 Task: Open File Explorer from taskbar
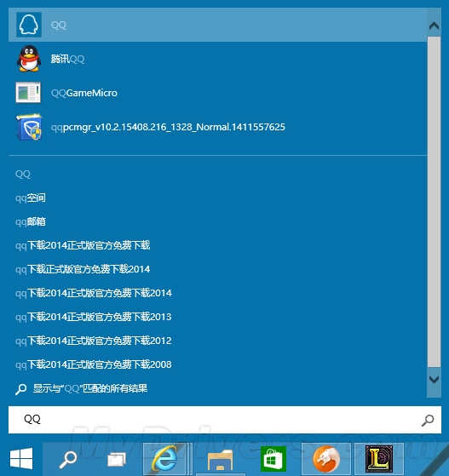pyautogui.click(x=221, y=460)
